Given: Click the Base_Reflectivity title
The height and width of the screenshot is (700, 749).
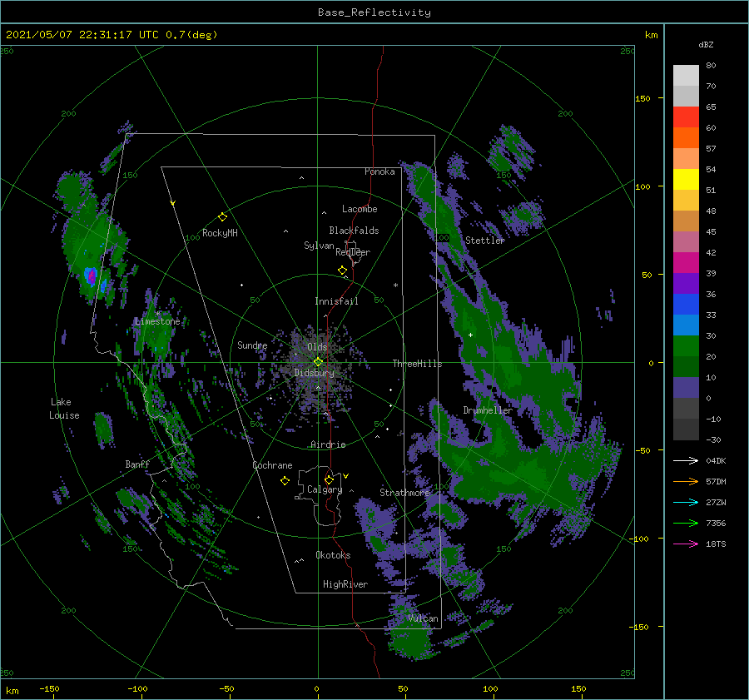Looking at the screenshot, I should pos(374,12).
